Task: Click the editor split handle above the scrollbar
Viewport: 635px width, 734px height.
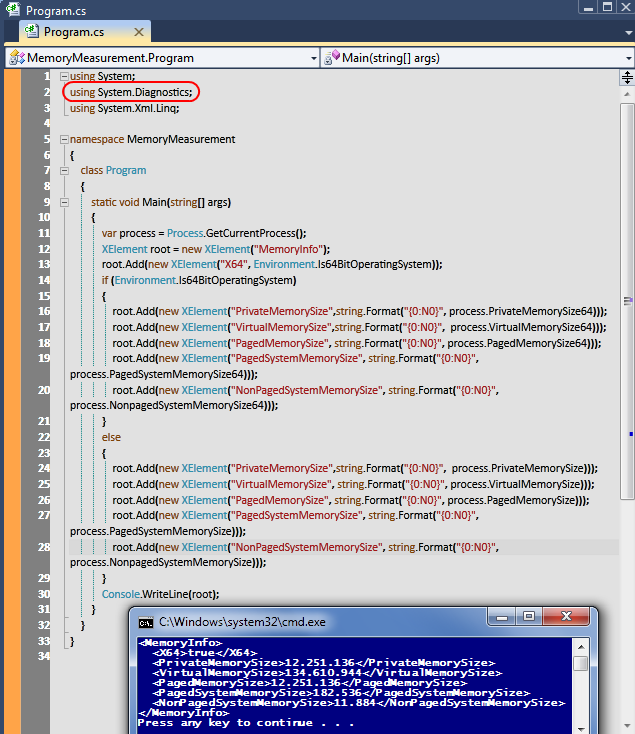Action: (x=627, y=77)
